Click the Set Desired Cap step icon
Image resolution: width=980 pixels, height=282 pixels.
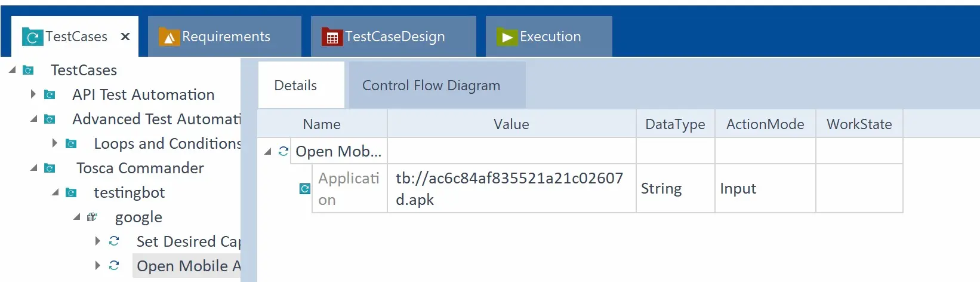click(114, 241)
